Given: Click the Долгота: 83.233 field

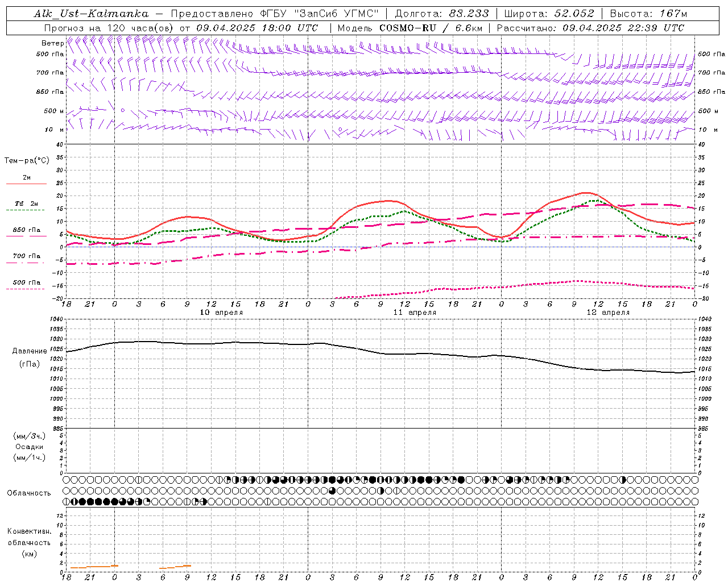Looking at the screenshot, I should 441,14.
